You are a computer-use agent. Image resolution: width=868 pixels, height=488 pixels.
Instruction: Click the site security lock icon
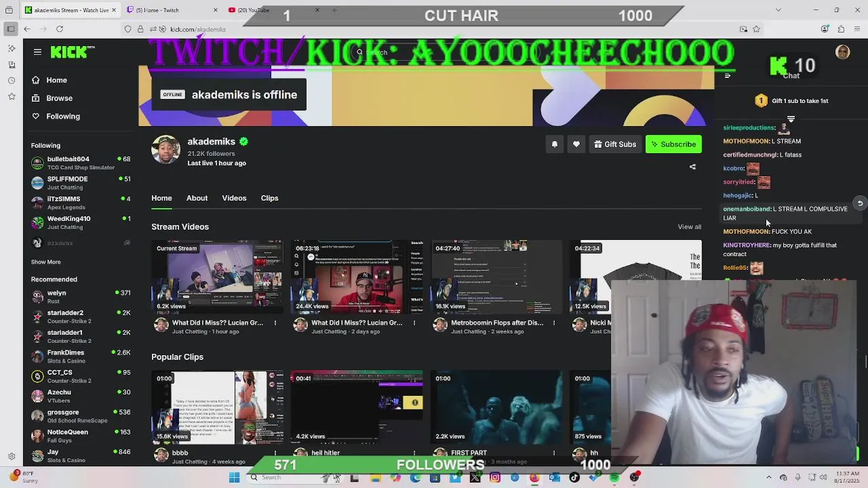point(140,29)
